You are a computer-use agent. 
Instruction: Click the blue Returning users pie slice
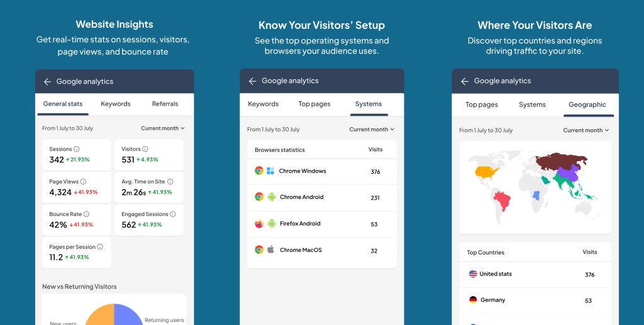128,316
